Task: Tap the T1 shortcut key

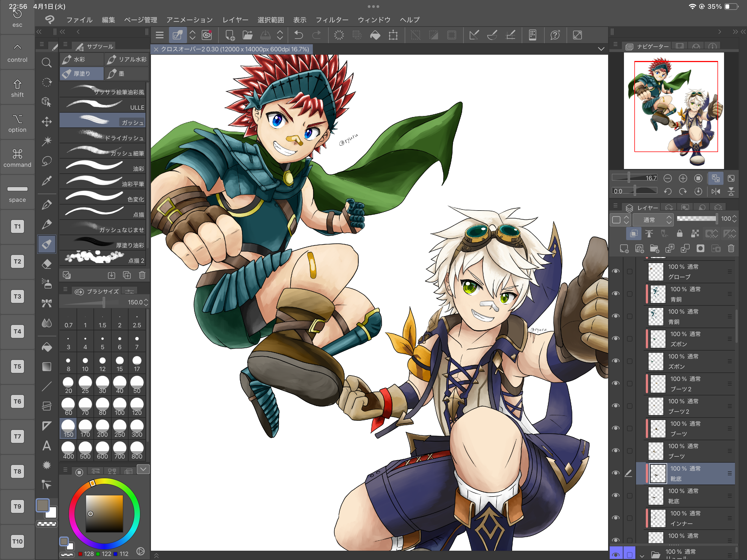Action: coord(17,226)
